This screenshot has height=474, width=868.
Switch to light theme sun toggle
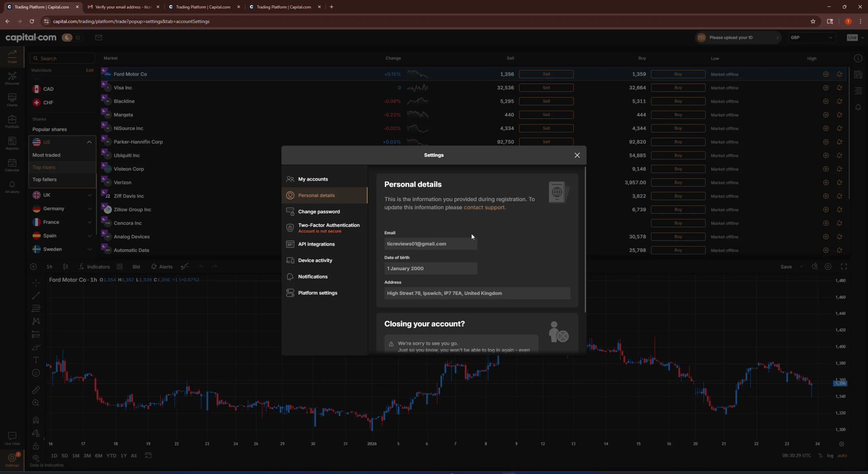pos(78,38)
